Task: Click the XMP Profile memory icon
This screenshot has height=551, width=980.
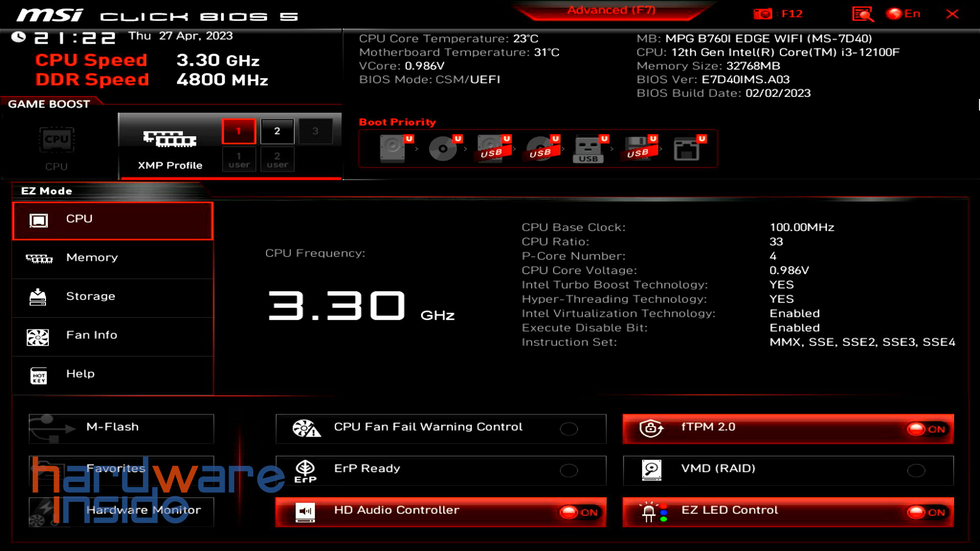Action: pos(169,139)
